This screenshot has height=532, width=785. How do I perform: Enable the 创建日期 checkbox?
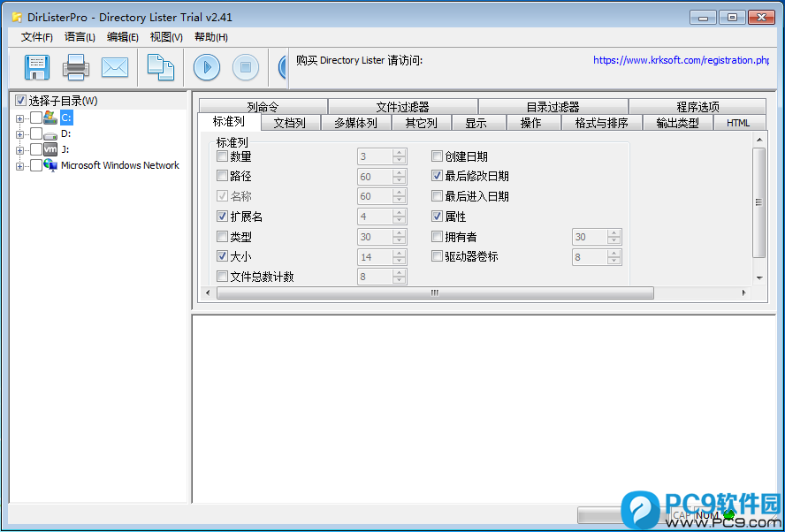point(437,156)
